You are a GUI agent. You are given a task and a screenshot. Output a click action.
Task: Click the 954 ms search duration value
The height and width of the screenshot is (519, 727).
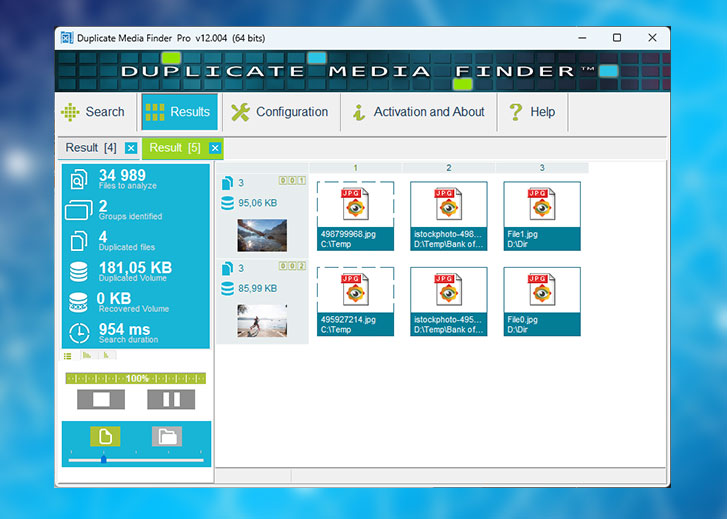tap(124, 329)
